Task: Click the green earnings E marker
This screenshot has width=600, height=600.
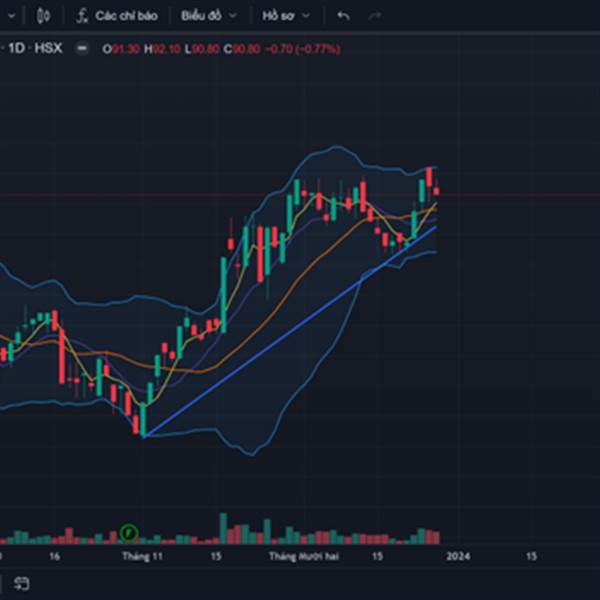Action: 129,532
